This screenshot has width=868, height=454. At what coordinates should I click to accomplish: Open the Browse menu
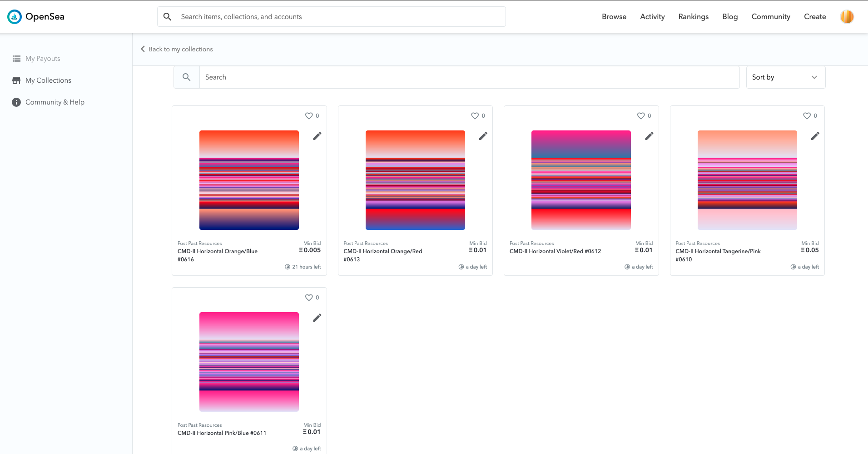click(x=614, y=17)
